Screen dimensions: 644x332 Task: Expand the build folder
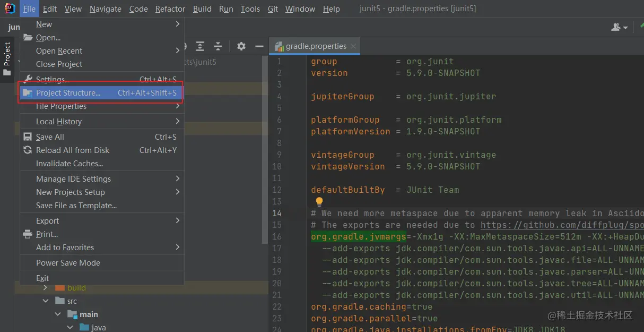(45, 287)
